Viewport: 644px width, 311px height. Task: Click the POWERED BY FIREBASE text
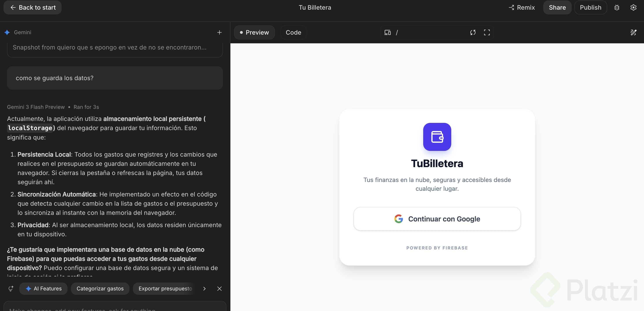[x=437, y=248]
